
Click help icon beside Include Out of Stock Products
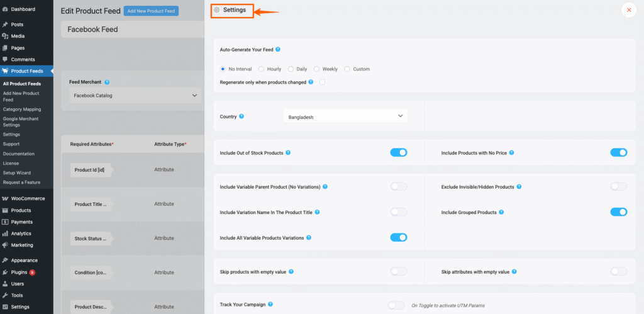pyautogui.click(x=288, y=152)
